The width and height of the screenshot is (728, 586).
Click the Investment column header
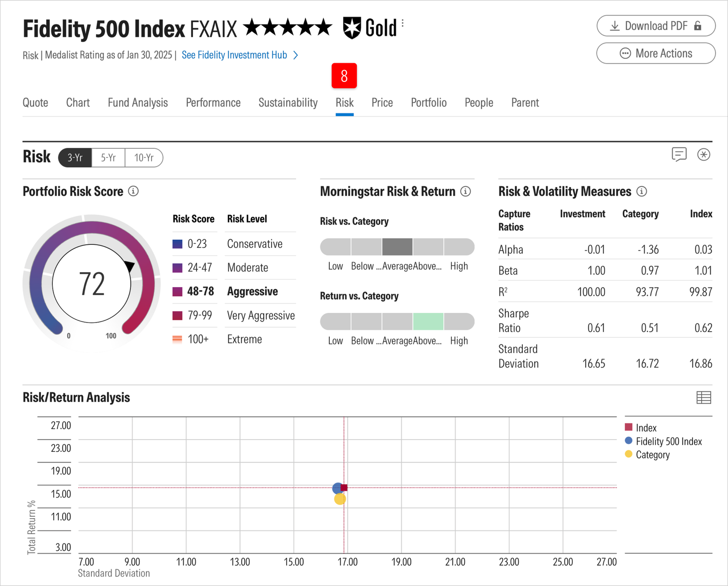(x=582, y=214)
